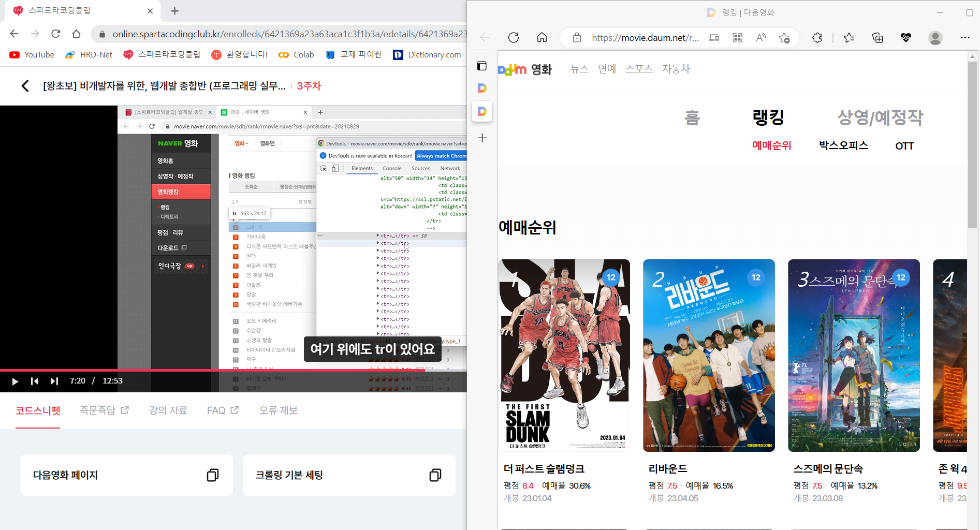Image resolution: width=980 pixels, height=530 pixels.
Task: Open Edge extensions puzzle icon
Action: pos(817,38)
